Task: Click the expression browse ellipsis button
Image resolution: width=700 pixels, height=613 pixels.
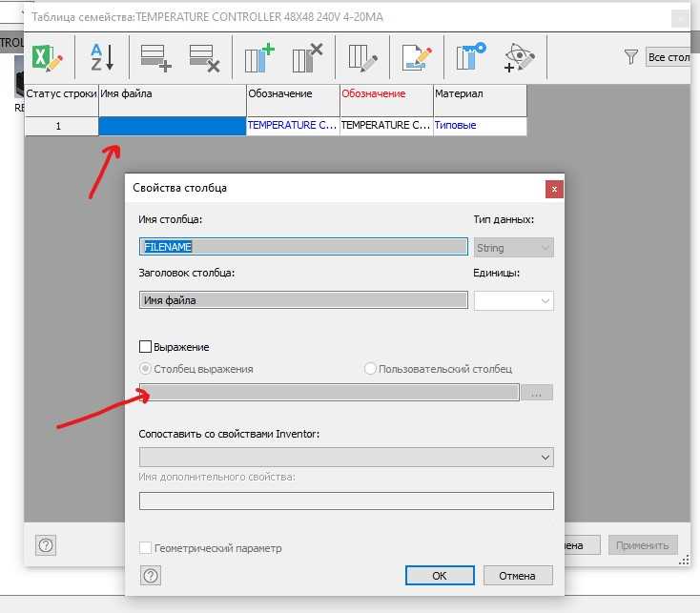Action: click(x=536, y=393)
